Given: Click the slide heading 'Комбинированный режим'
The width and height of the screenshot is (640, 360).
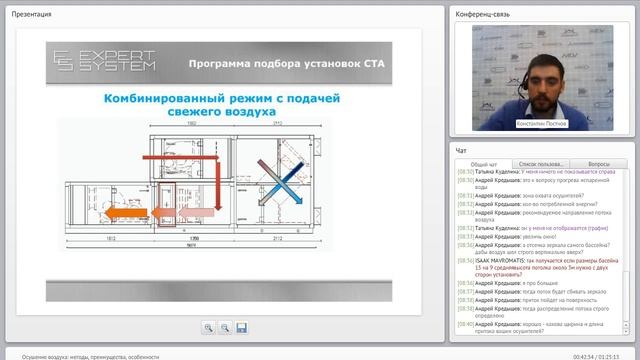Looking at the screenshot, I should tap(222, 104).
